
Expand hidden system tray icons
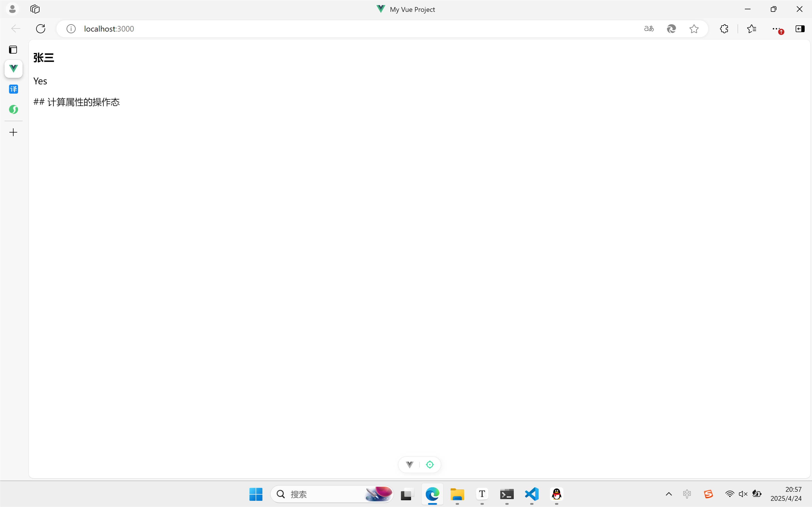click(x=668, y=494)
